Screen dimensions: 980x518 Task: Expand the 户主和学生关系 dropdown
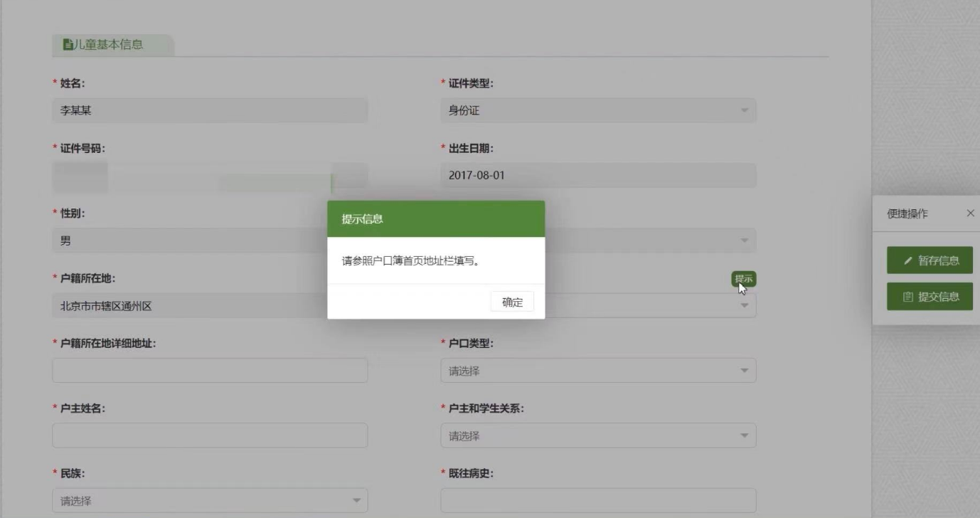tap(597, 435)
